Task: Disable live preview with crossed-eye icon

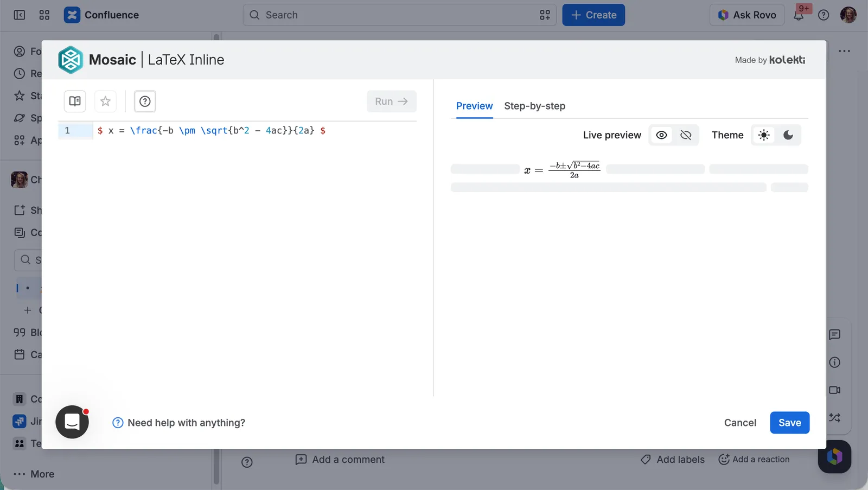Action: (686, 135)
